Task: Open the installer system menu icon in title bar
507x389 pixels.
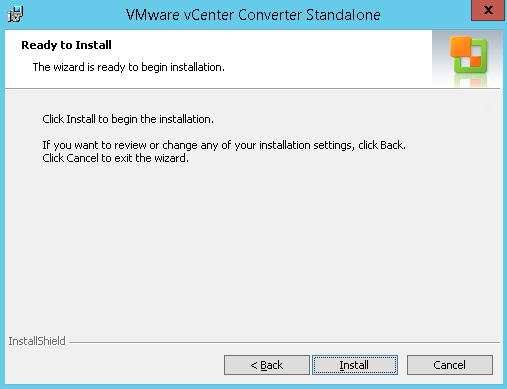Action: [x=15, y=14]
